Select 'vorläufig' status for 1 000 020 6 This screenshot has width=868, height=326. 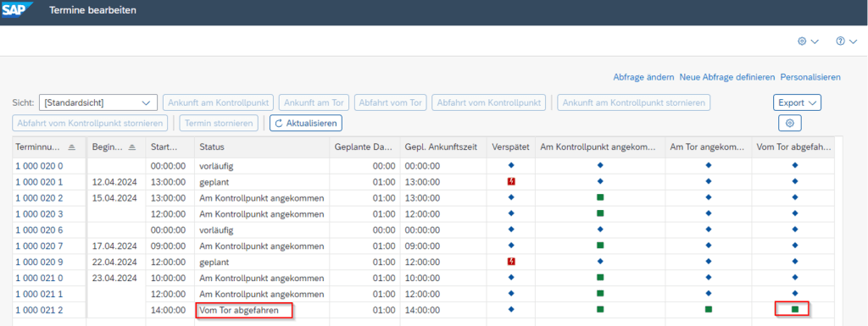[262, 229]
